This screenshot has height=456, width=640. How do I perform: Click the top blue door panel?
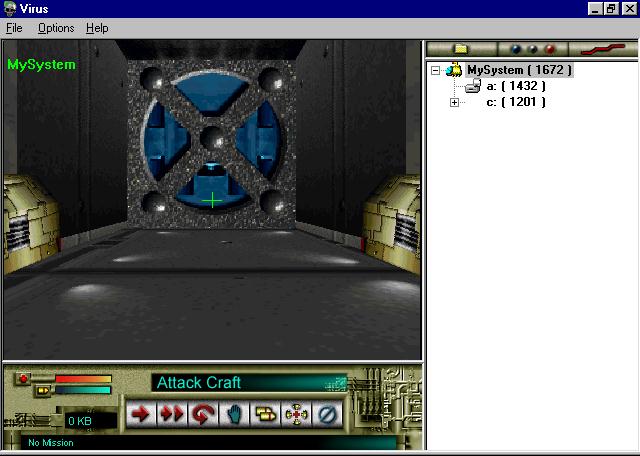click(211, 94)
